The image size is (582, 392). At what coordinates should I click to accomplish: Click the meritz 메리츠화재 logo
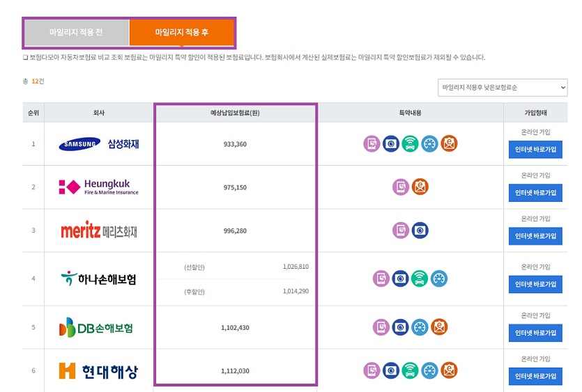(99, 230)
